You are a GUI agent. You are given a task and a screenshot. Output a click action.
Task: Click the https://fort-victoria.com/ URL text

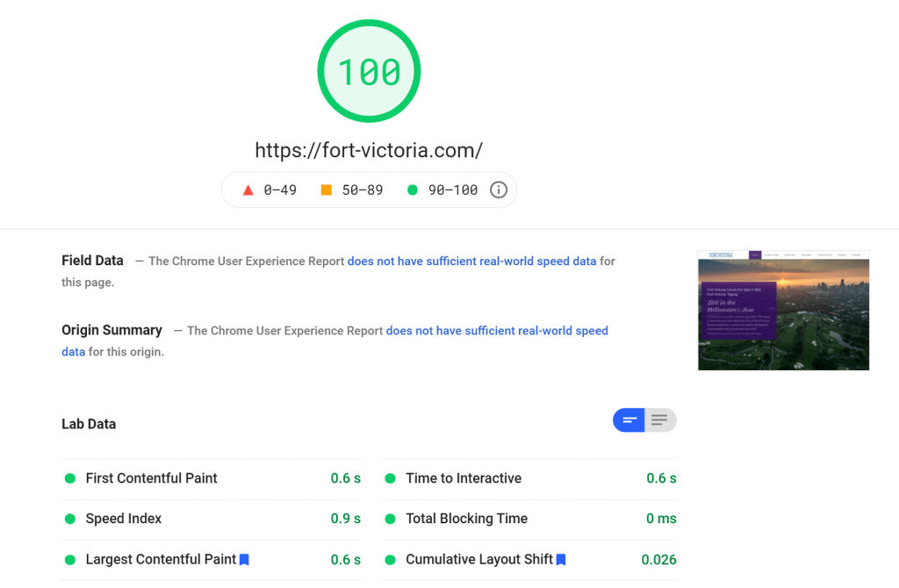coord(369,150)
